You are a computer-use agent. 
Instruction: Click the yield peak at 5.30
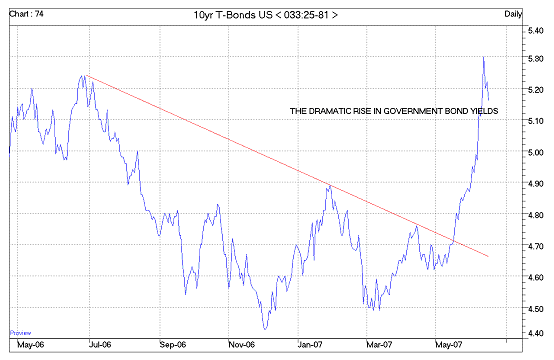tap(483, 58)
